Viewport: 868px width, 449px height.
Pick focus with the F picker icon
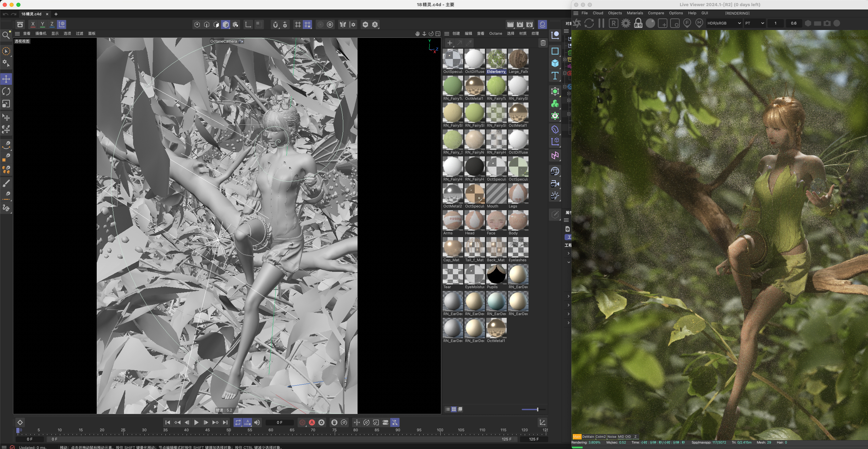click(688, 23)
